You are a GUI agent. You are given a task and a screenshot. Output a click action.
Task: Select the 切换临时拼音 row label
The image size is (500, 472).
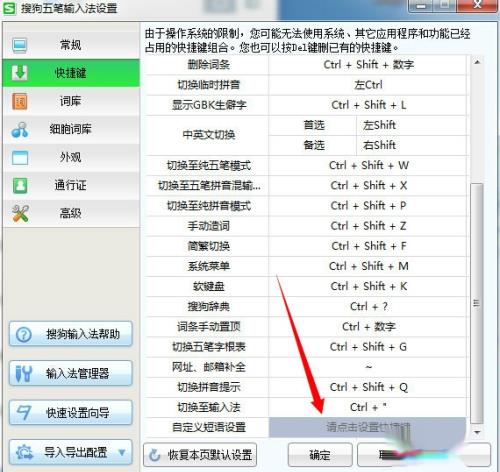(x=209, y=85)
